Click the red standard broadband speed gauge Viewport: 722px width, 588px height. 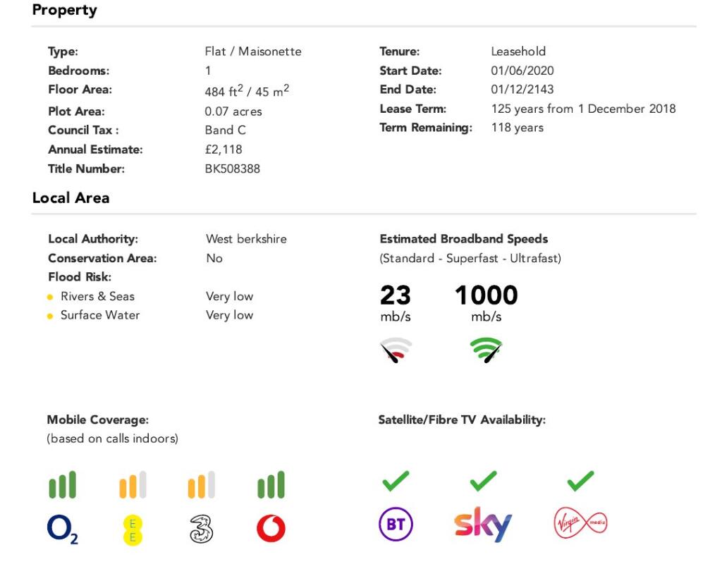coord(396,350)
